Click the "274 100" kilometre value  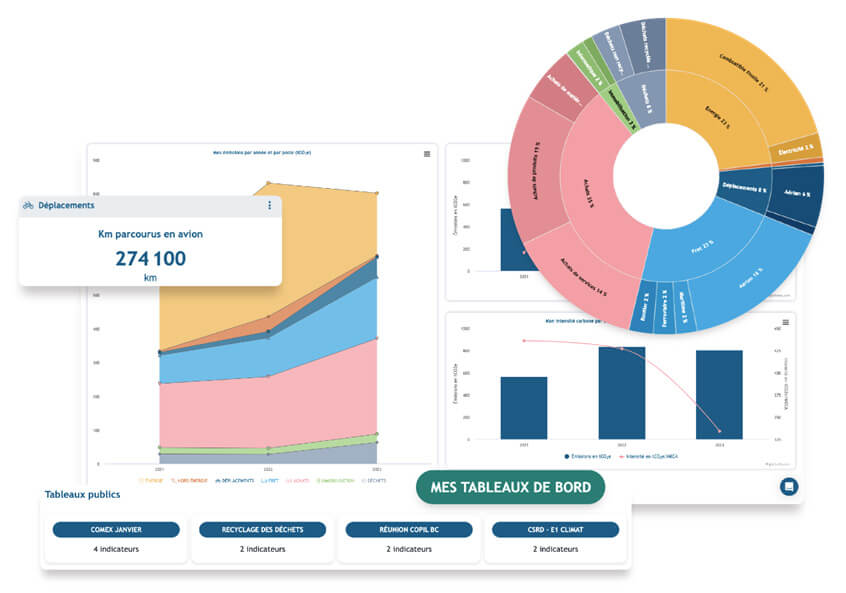coord(151,258)
